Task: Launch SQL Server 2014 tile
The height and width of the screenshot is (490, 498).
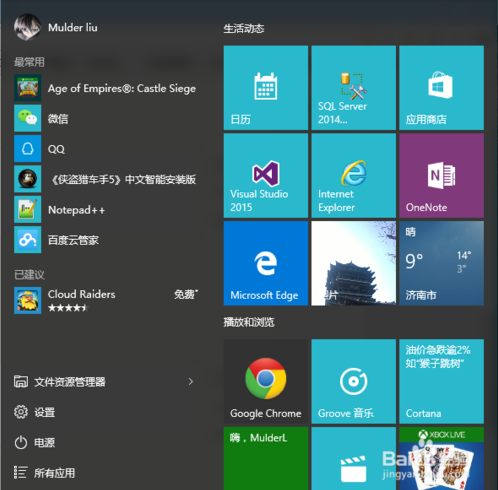Action: pyautogui.click(x=354, y=88)
